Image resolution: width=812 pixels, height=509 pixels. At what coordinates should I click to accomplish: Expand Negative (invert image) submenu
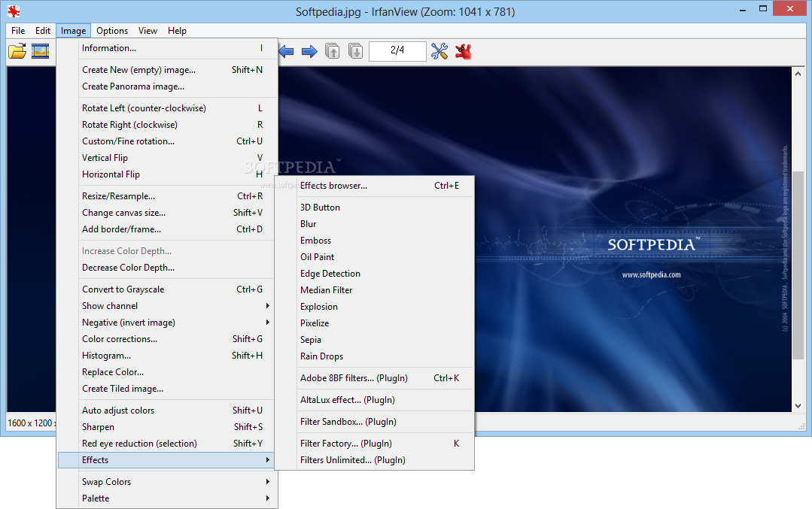point(166,323)
